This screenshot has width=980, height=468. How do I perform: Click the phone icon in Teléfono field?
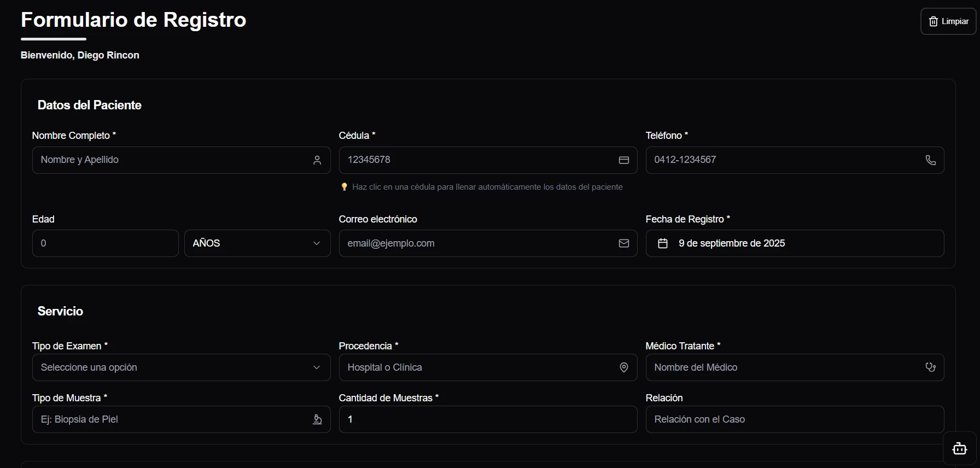tap(930, 160)
